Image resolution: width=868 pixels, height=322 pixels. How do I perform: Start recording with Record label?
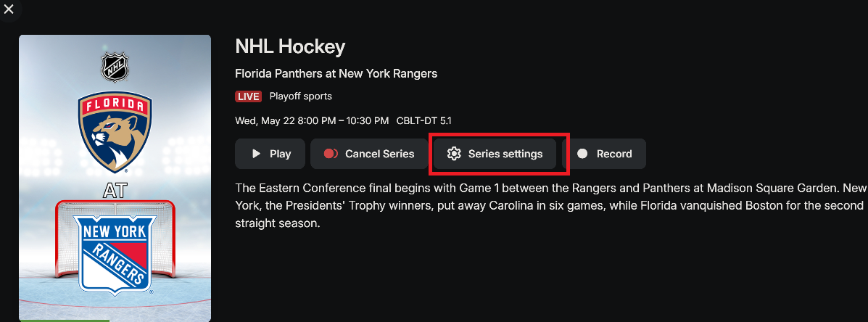(x=614, y=154)
